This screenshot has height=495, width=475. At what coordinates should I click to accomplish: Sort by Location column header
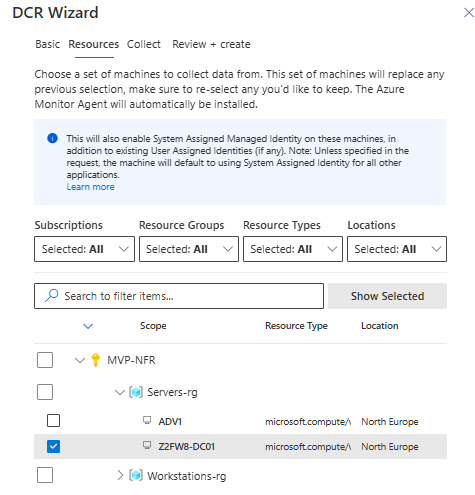[380, 326]
